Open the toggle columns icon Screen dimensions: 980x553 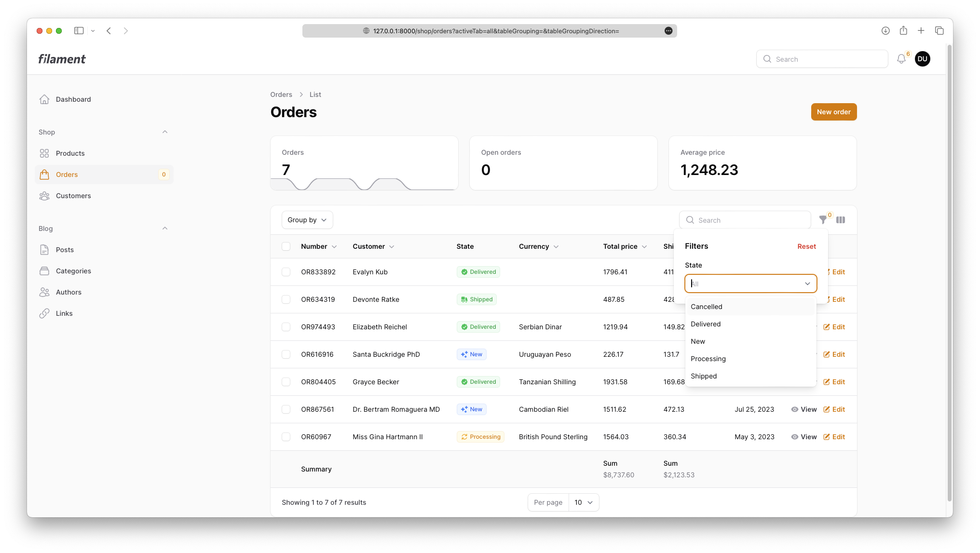[x=841, y=220]
